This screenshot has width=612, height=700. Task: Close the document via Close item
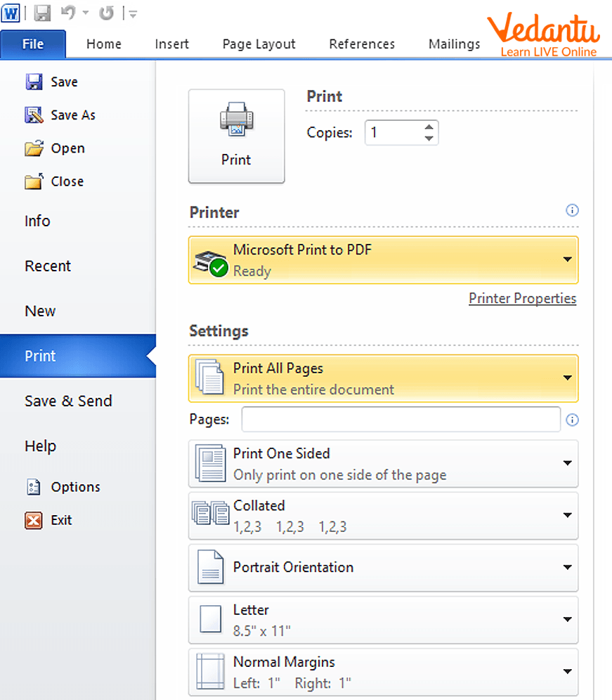[x=67, y=181]
